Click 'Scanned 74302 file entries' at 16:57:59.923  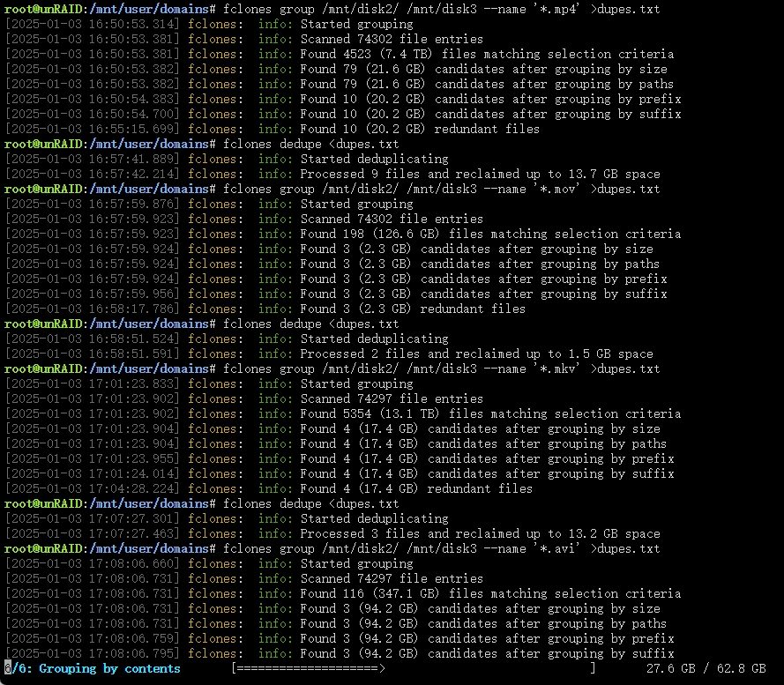[244, 219]
